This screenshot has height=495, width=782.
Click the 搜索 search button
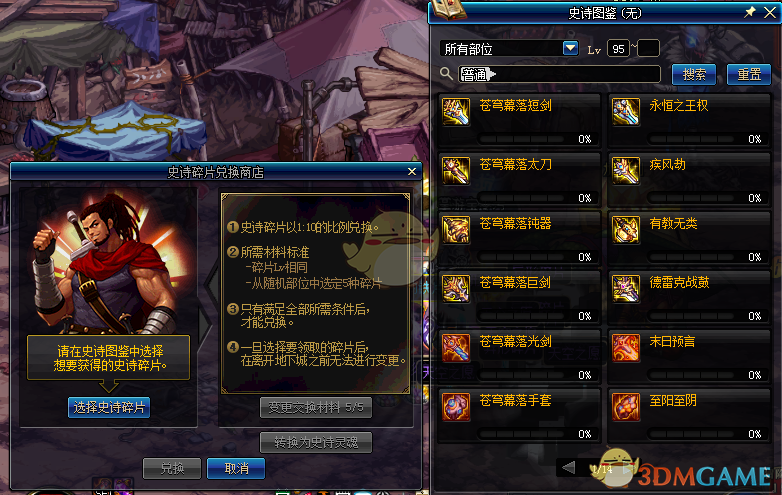[x=694, y=75]
